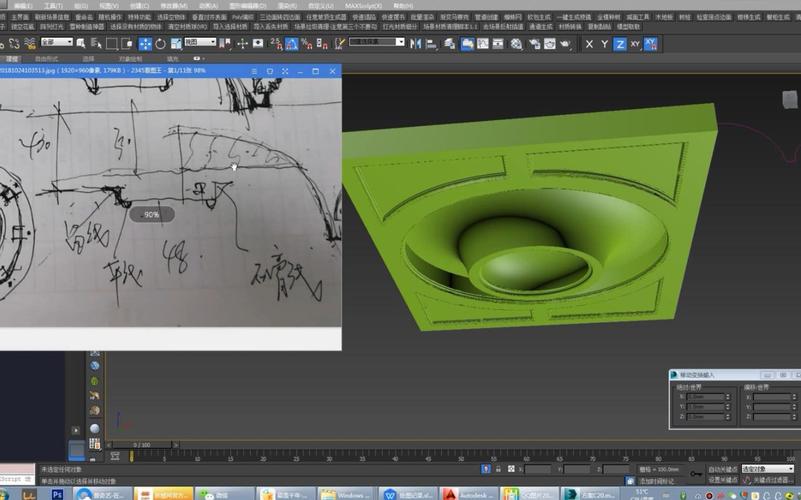801x500 pixels.
Task: Click the Render teapot icon
Action: [x=565, y=44]
